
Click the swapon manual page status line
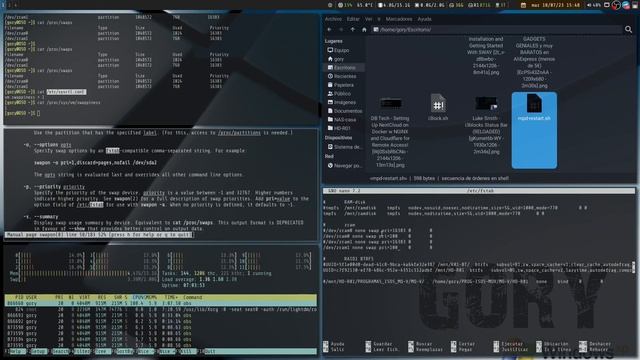[x=99, y=235]
